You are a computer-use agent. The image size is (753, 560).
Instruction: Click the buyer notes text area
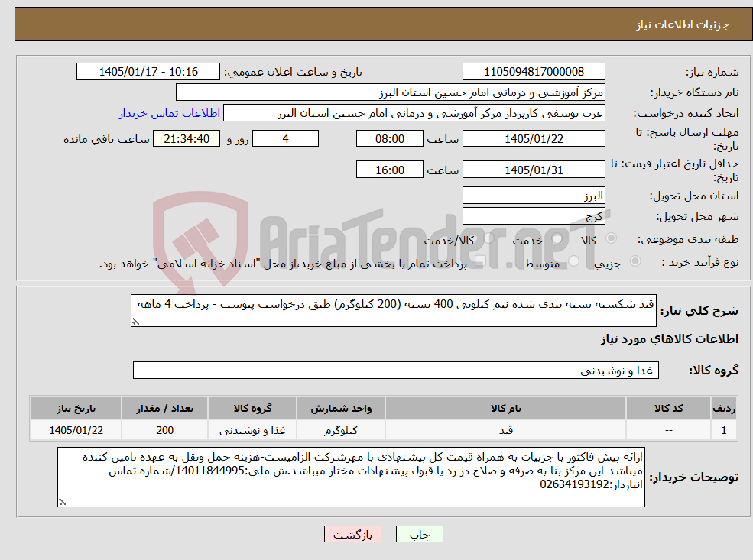351,477
